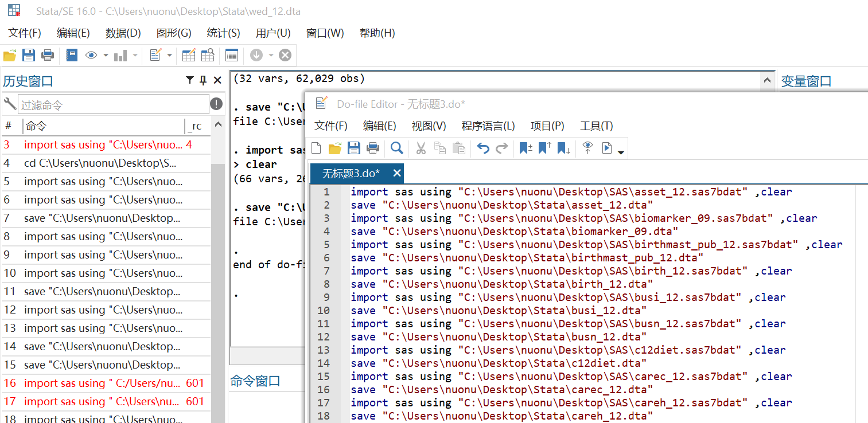The image size is (868, 423).
Task: Open Find in the Do-file Editor
Action: pos(396,148)
